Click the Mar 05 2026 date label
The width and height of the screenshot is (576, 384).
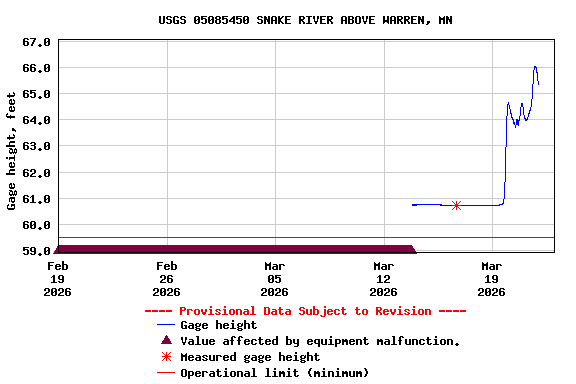coord(274,279)
